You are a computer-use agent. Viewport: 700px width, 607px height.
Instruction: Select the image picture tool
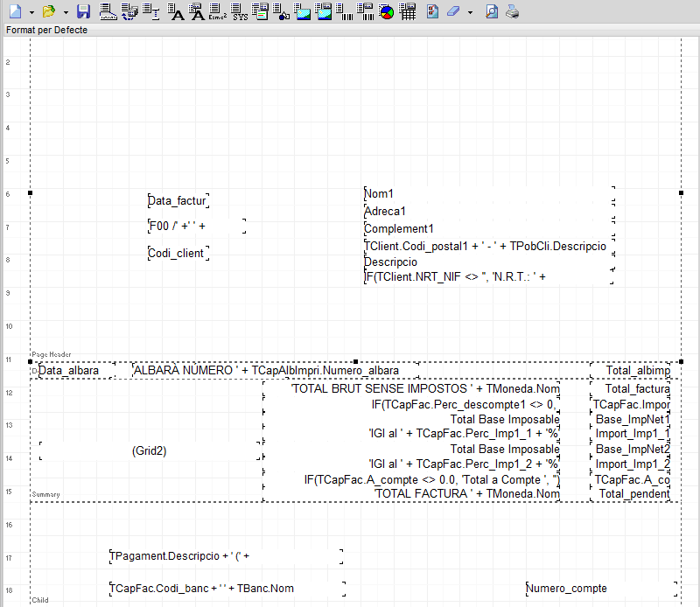click(x=302, y=11)
